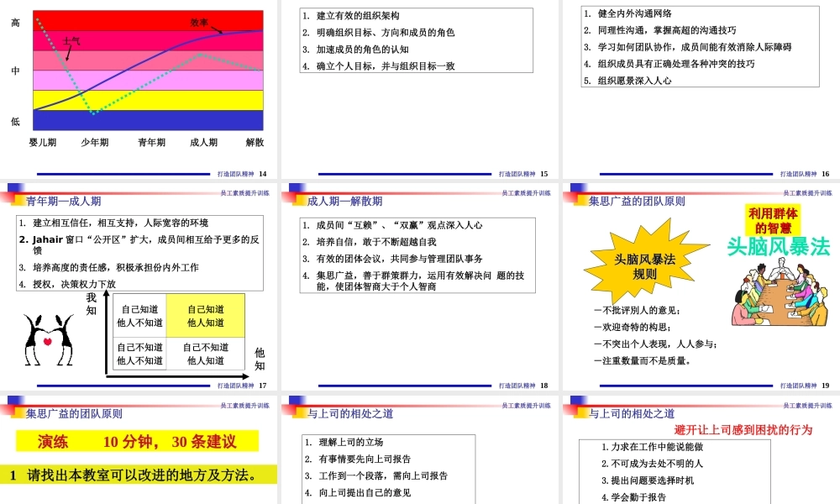Click the 自己不知道 他人不知道 cell

pos(139,354)
